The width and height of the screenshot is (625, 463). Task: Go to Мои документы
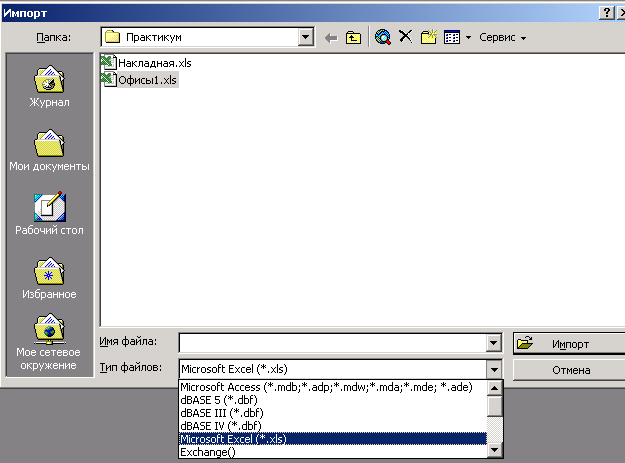click(49, 150)
